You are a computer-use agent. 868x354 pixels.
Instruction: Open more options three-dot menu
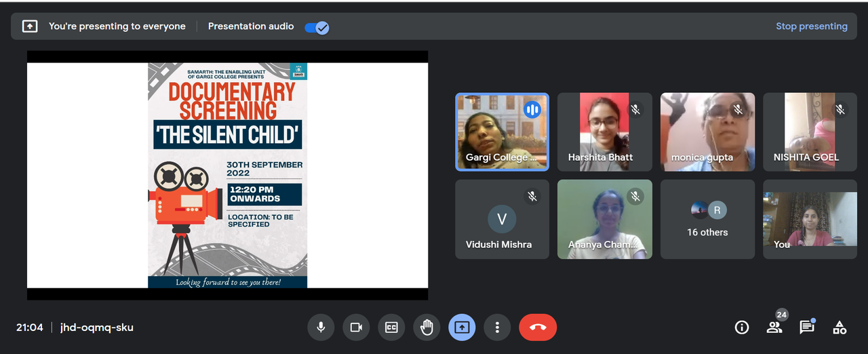[497, 328]
